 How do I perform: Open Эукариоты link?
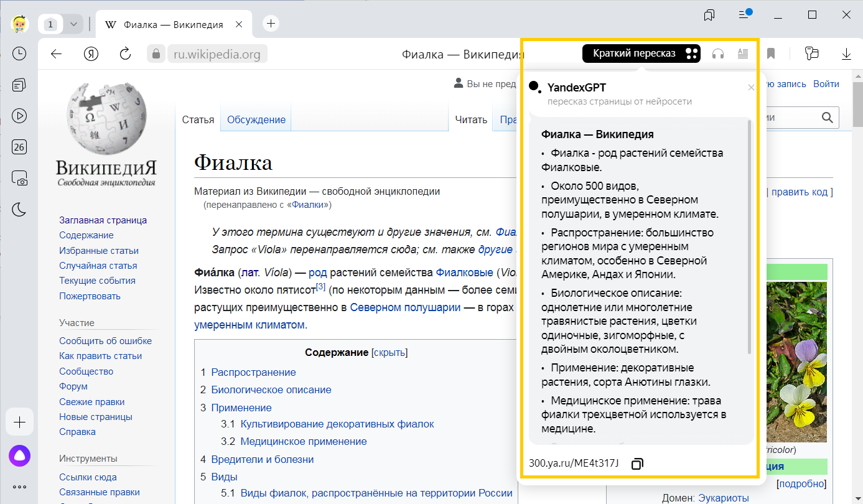click(723, 498)
